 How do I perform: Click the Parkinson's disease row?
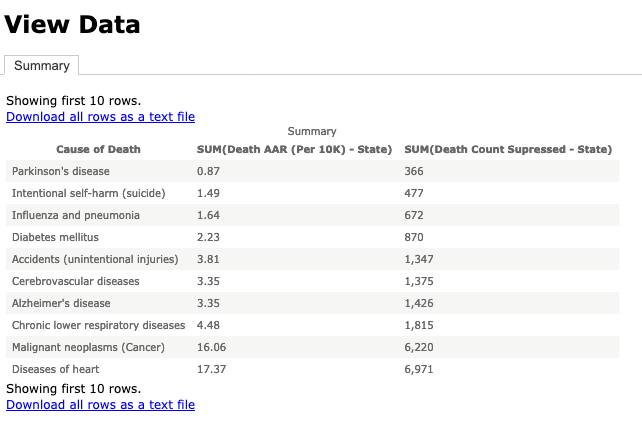coord(312,171)
